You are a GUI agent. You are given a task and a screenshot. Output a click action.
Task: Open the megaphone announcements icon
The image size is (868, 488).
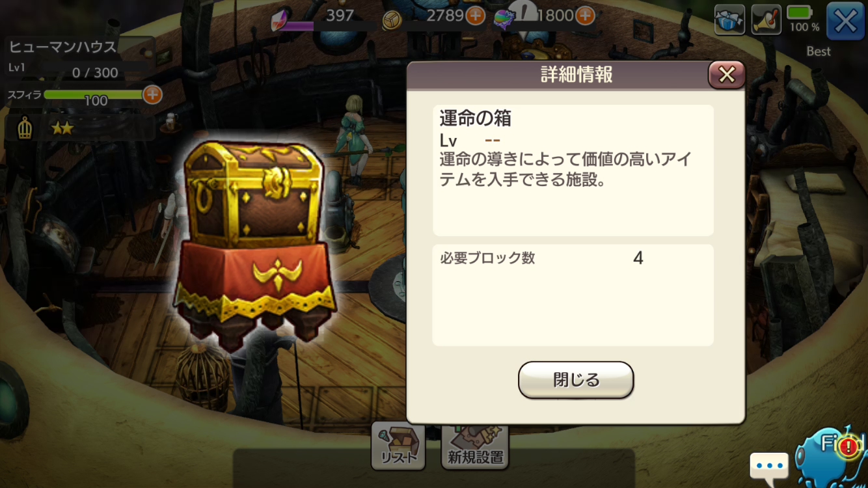tap(766, 20)
